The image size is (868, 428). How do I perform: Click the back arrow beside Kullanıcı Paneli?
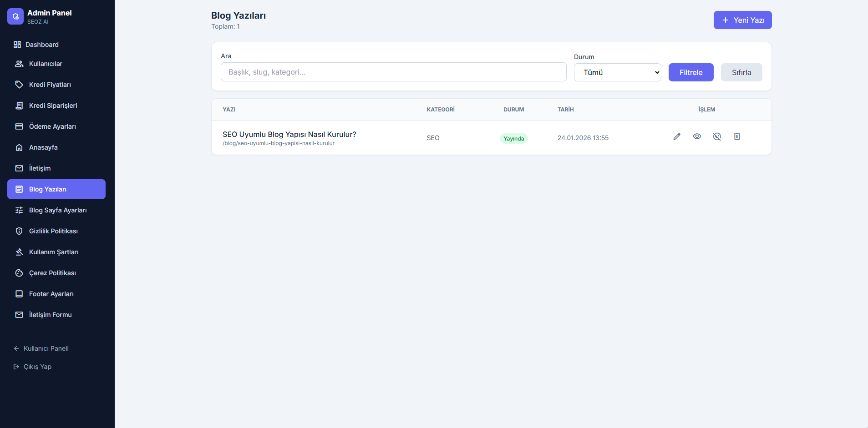[16, 348]
